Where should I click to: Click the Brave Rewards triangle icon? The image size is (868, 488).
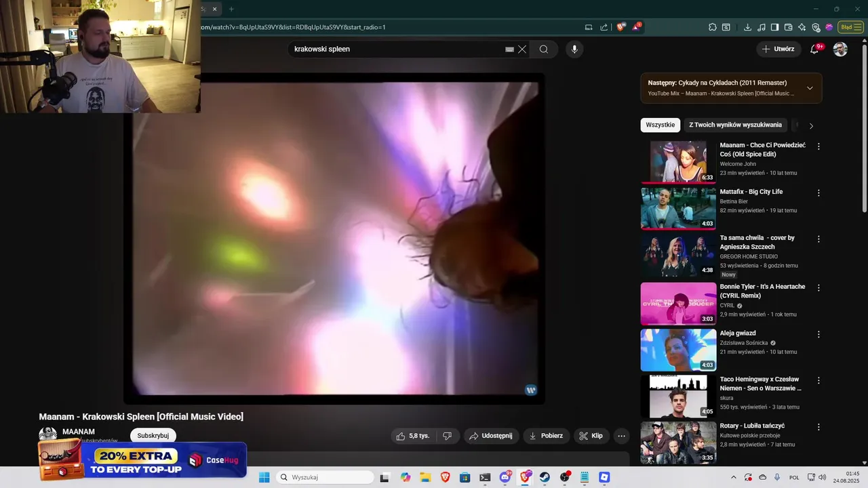pos(636,27)
